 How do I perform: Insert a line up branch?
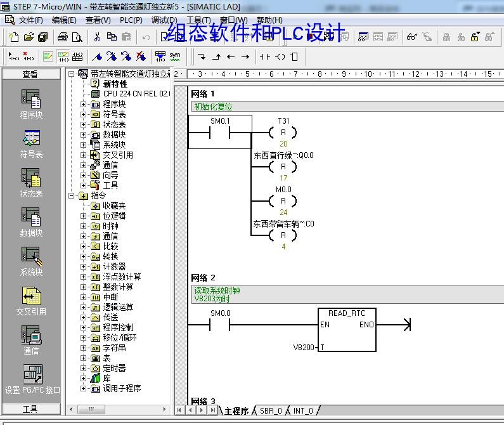click(x=217, y=57)
